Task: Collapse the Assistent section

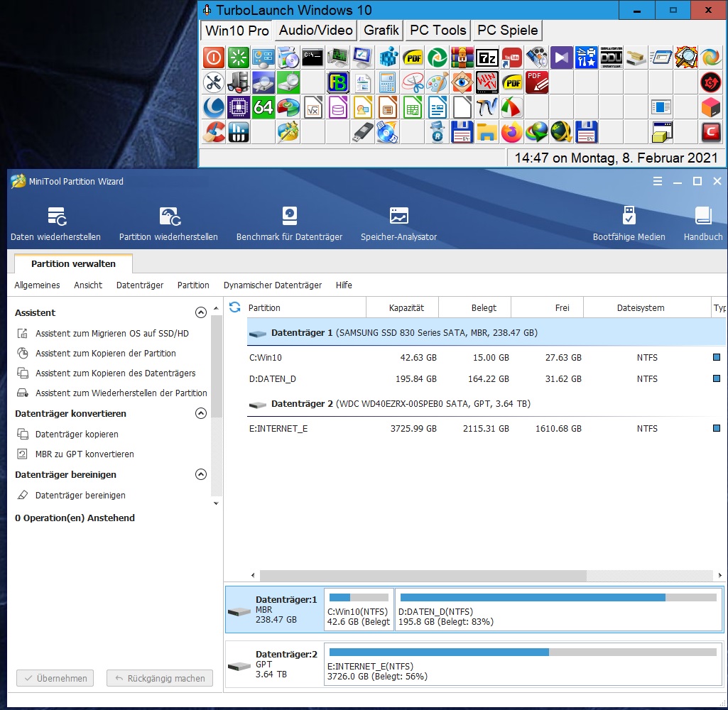Action: (x=201, y=312)
